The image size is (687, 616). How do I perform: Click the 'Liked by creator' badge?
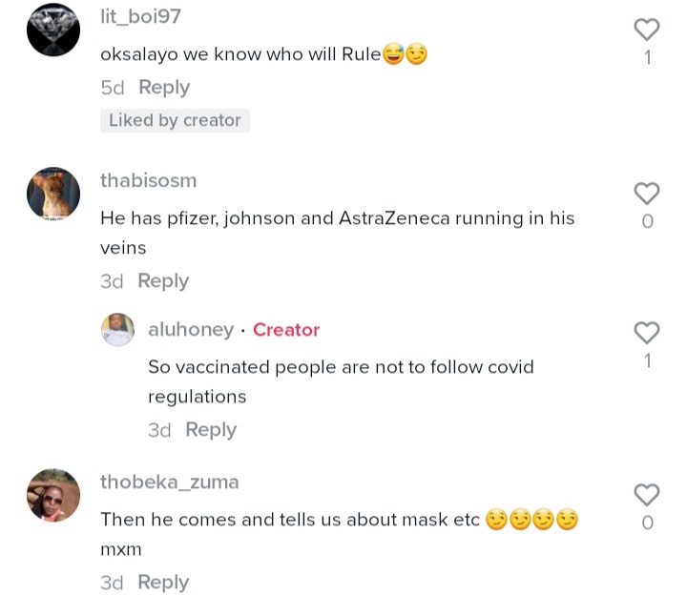[175, 120]
